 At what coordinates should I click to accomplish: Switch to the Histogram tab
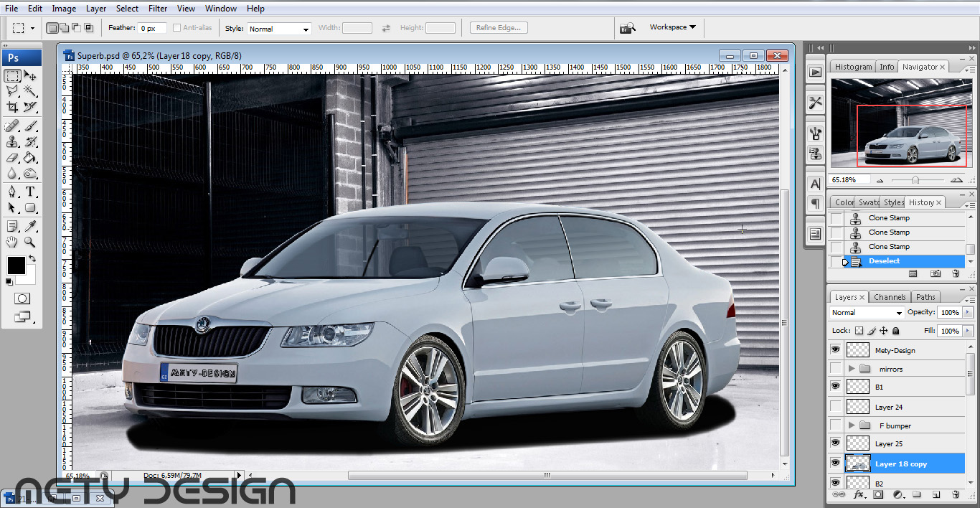tap(853, 67)
